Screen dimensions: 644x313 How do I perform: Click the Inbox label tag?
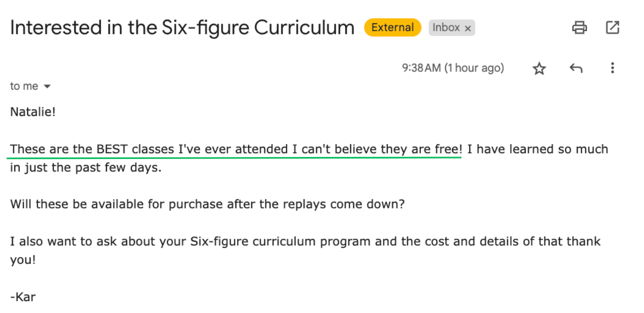446,28
